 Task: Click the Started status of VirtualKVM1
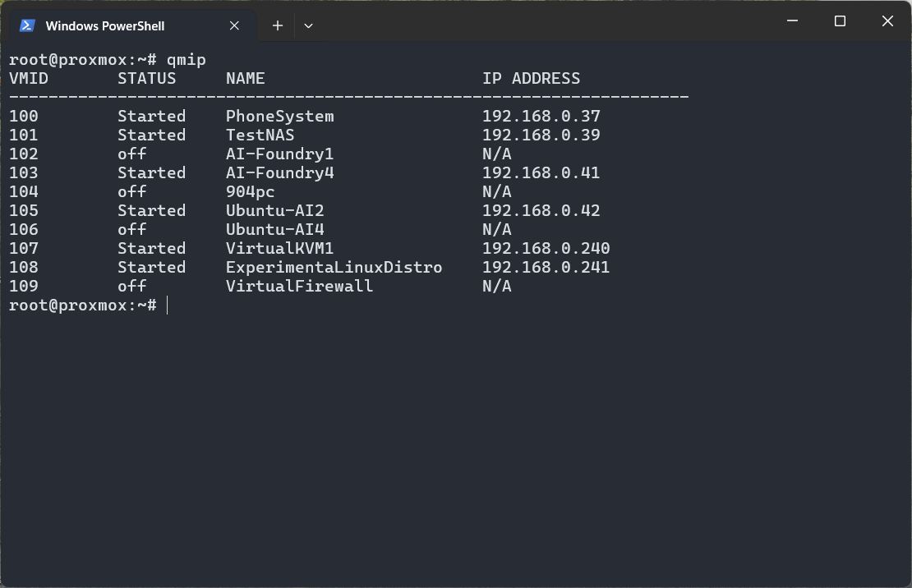point(152,248)
